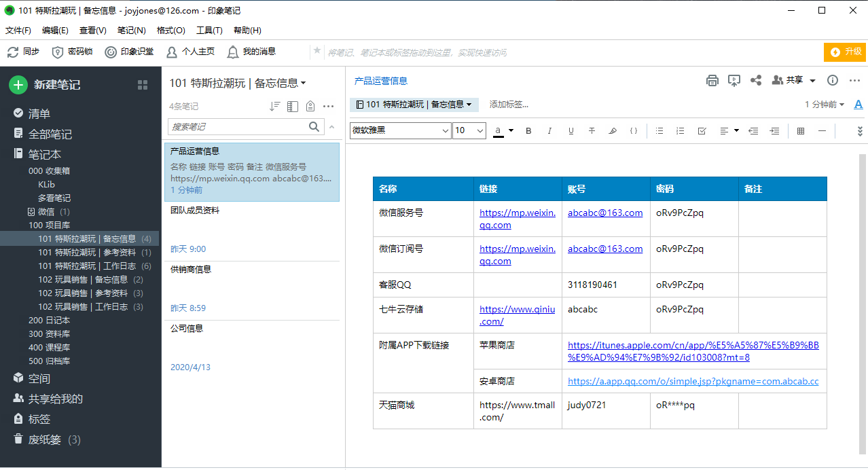Open the 微软雅黑 font family dropdown
Image resolution: width=868 pixels, height=470 pixels.
point(401,130)
